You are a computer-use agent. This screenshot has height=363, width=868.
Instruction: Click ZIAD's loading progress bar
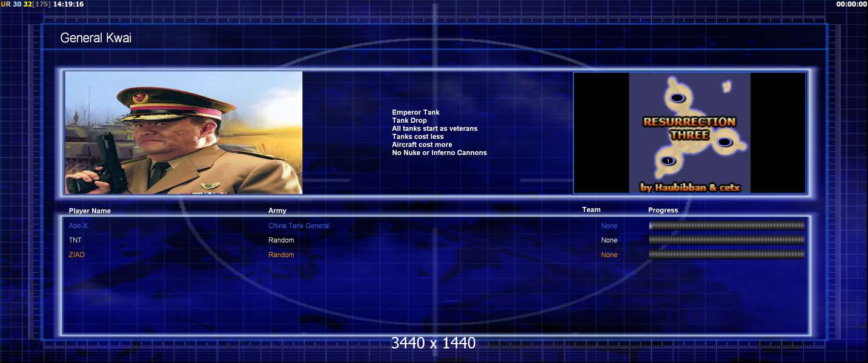pos(727,255)
